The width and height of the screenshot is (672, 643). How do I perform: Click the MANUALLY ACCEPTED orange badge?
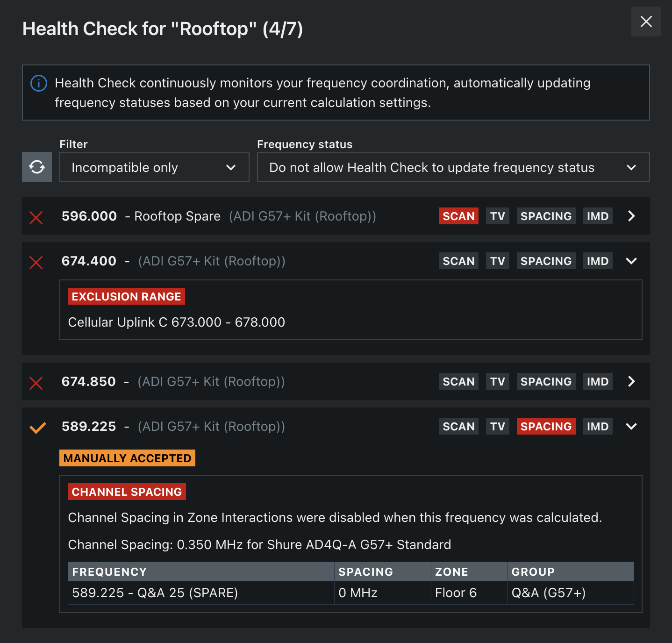coord(127,458)
